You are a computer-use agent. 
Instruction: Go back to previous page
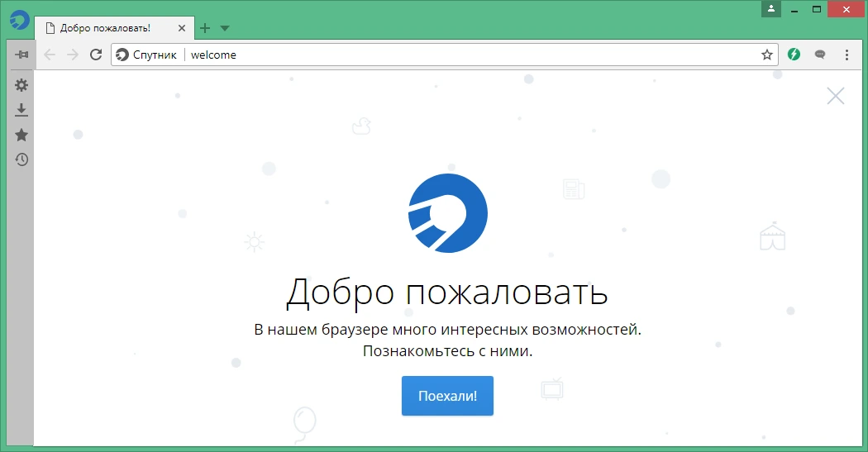(50, 55)
